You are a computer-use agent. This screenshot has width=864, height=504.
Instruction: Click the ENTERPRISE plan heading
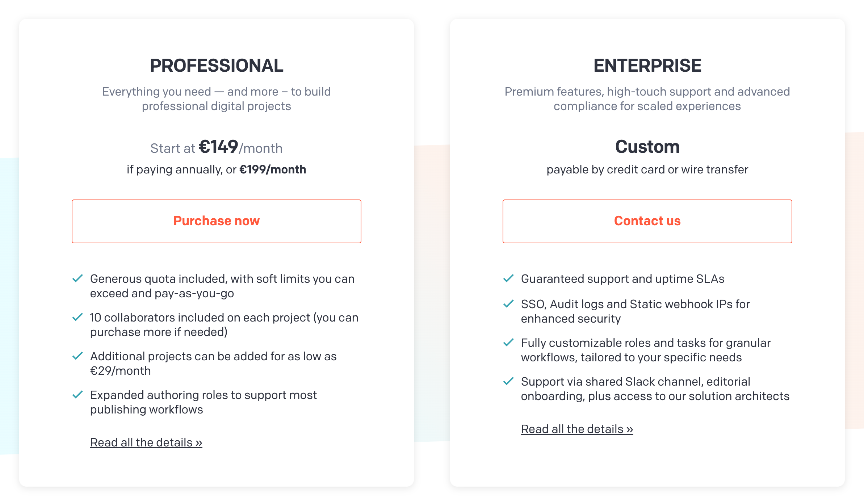click(x=647, y=66)
